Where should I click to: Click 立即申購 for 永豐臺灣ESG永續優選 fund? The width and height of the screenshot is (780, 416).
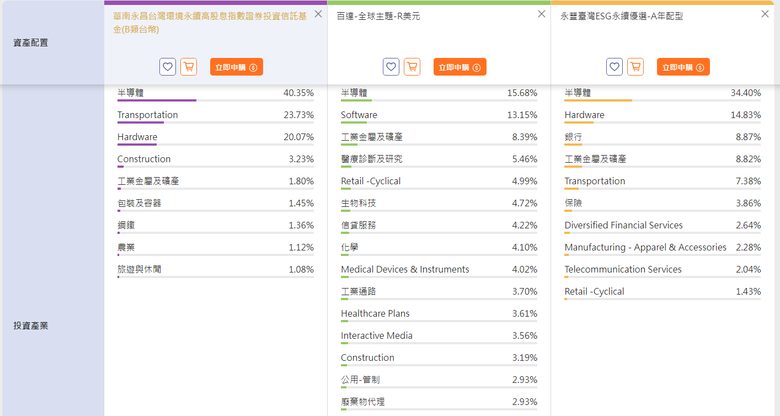(683, 67)
